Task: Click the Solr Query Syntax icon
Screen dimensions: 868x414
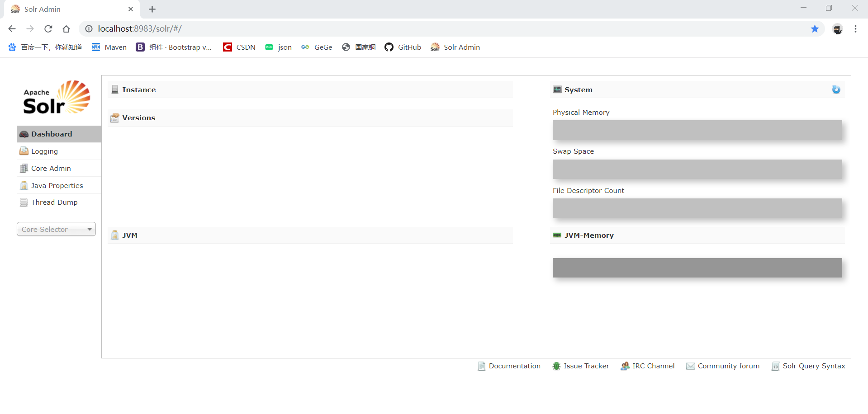Action: (x=775, y=366)
